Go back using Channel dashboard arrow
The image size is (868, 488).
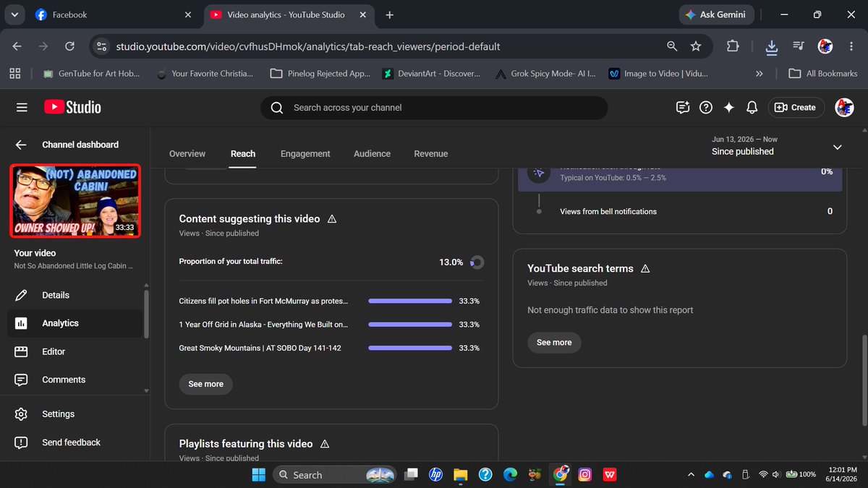coord(21,145)
